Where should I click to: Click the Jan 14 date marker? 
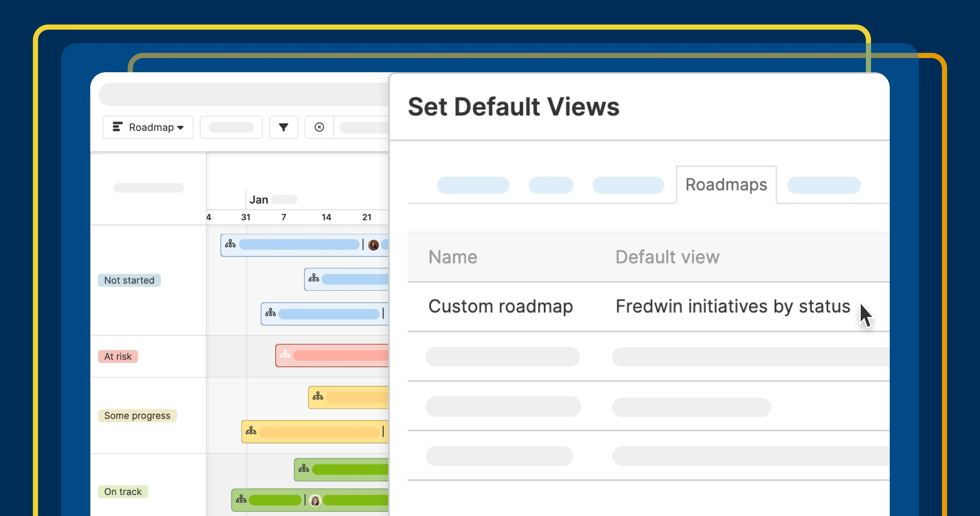pyautogui.click(x=326, y=217)
